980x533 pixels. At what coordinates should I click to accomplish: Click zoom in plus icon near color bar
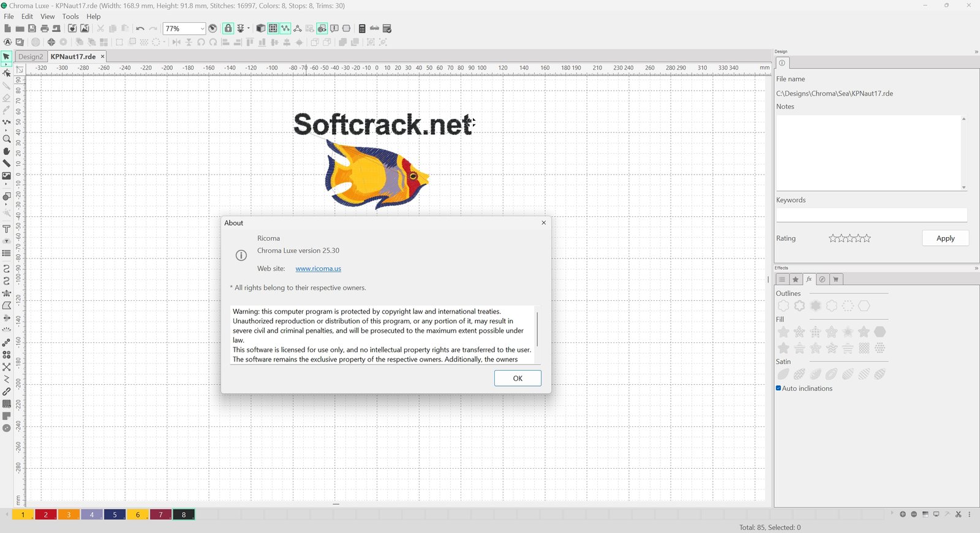(x=902, y=514)
